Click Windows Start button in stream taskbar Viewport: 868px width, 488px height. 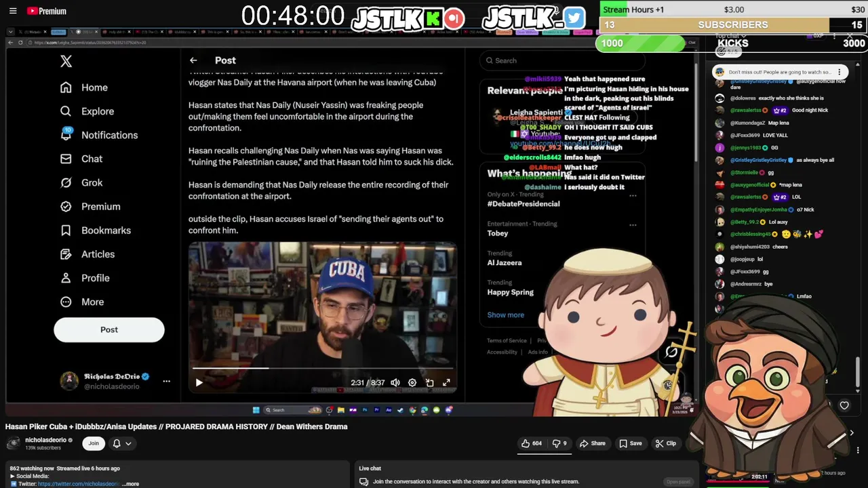pos(256,410)
